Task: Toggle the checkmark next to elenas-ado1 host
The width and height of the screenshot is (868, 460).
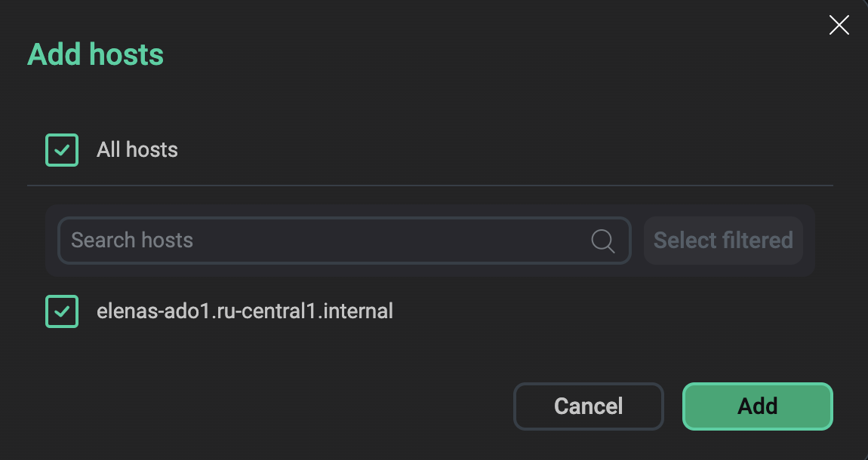Action: (x=62, y=311)
